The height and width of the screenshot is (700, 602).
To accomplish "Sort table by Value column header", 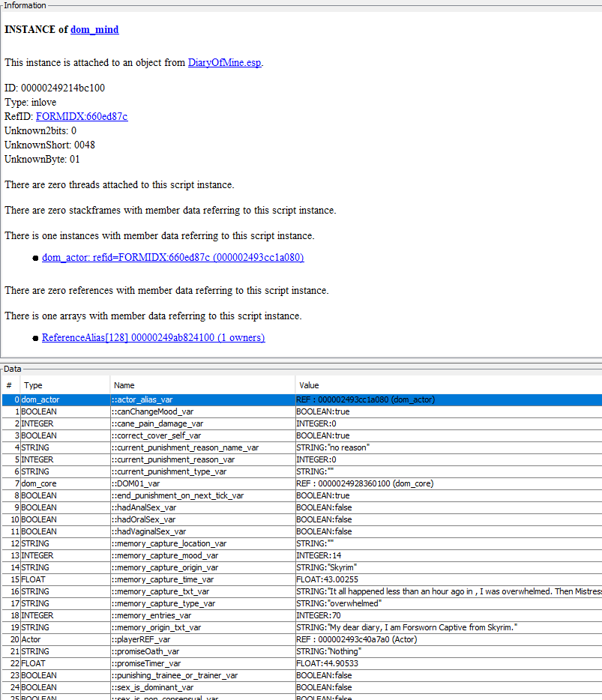I will click(309, 384).
